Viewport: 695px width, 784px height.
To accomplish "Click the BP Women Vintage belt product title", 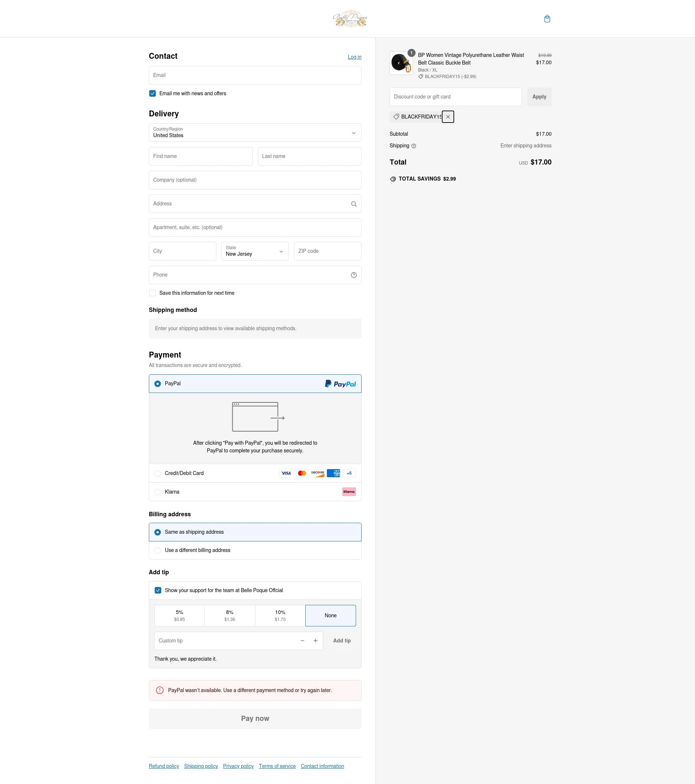I will click(471, 59).
